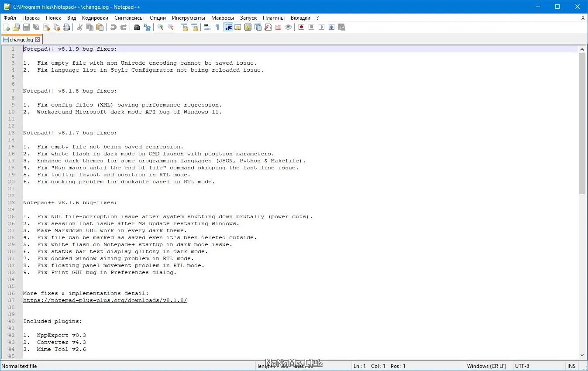Create a new document from the toolbar

coord(7,27)
